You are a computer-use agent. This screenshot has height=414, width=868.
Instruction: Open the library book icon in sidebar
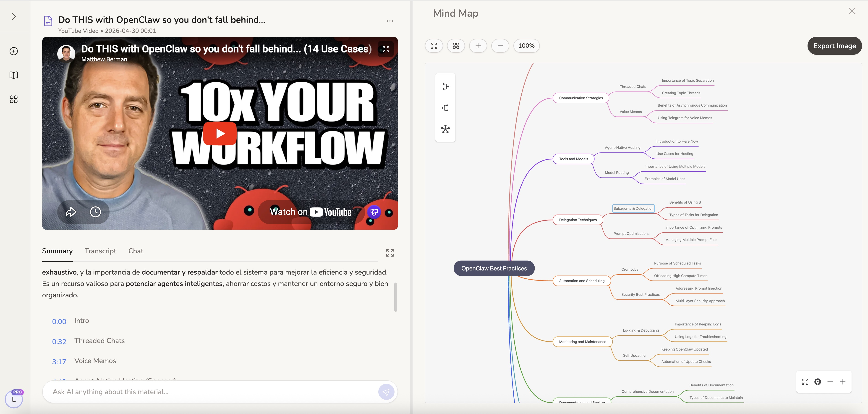(14, 75)
